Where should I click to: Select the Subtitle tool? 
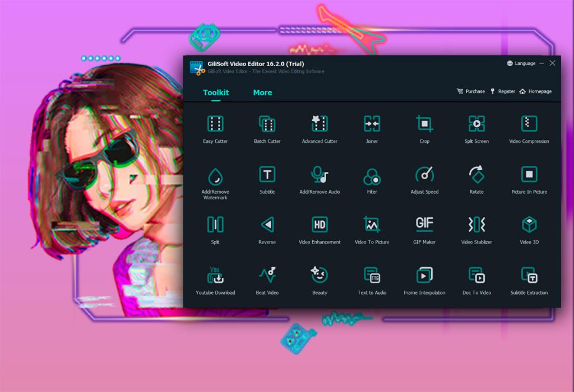267,180
